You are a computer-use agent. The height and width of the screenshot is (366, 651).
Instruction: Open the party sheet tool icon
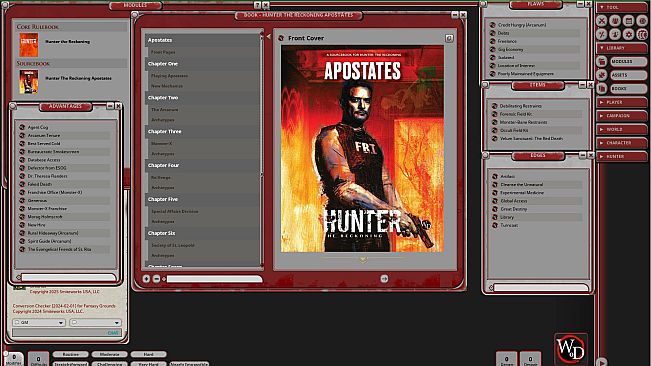pyautogui.click(x=615, y=20)
